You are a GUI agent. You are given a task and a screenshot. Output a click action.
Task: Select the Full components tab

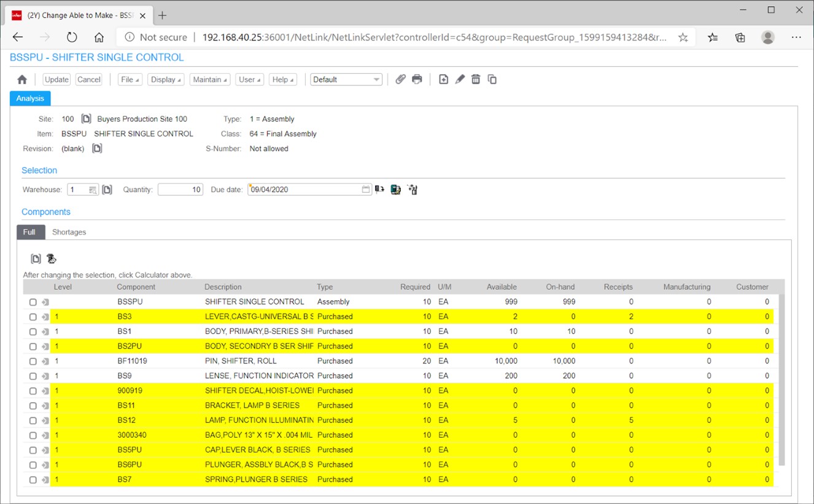pos(30,232)
